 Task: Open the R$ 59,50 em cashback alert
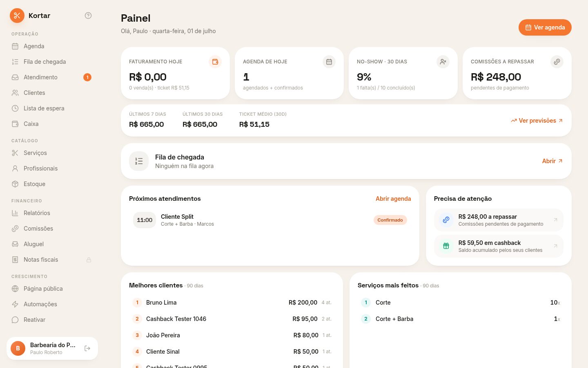point(499,246)
